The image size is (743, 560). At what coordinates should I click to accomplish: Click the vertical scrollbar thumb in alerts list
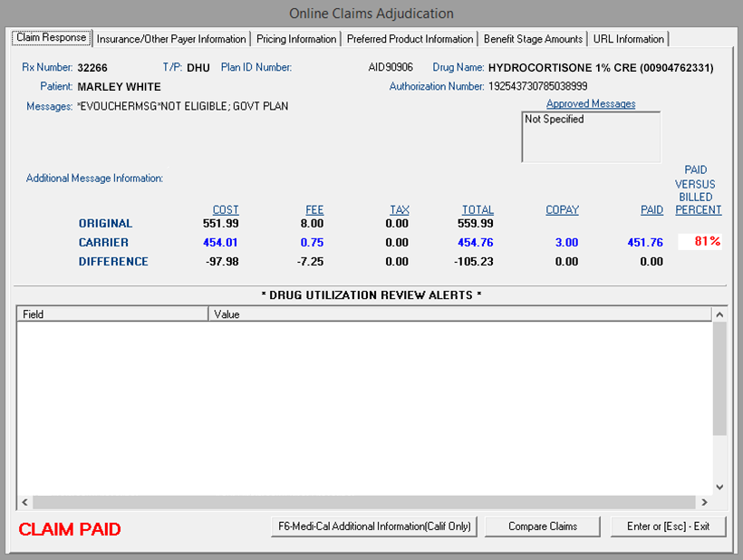[x=719, y=379]
